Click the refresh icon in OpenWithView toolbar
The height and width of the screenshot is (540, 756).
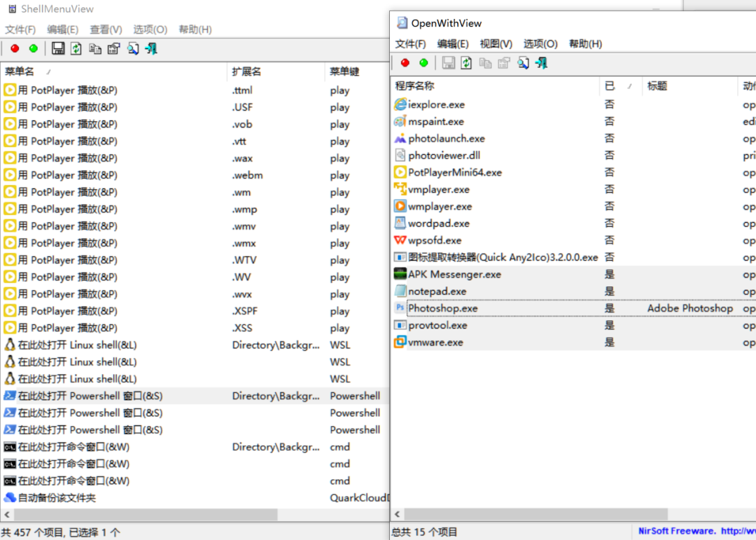[x=467, y=63]
